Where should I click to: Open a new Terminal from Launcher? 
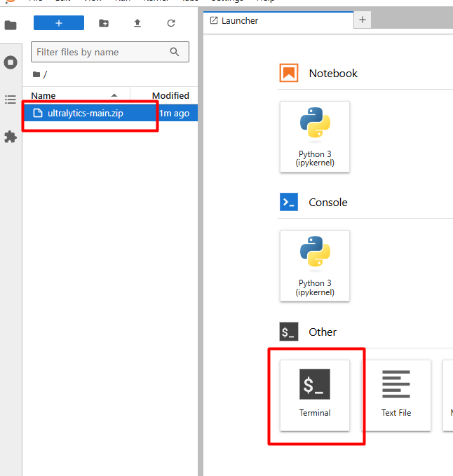tap(315, 395)
